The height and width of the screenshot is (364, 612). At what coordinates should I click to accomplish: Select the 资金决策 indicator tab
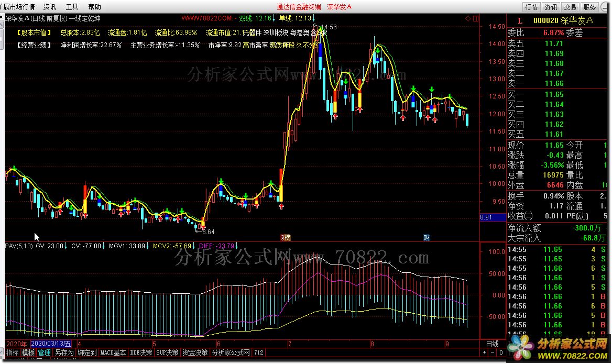pyautogui.click(x=195, y=352)
